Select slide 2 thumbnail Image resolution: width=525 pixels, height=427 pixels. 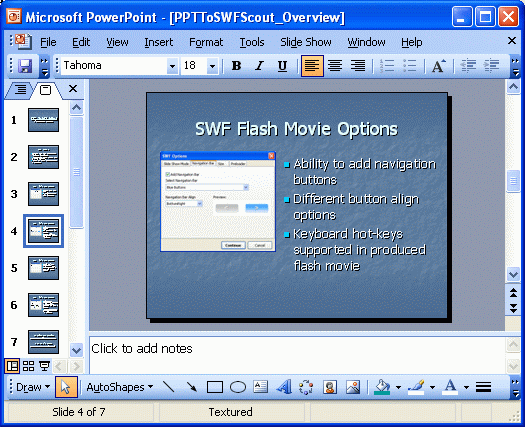coord(43,157)
